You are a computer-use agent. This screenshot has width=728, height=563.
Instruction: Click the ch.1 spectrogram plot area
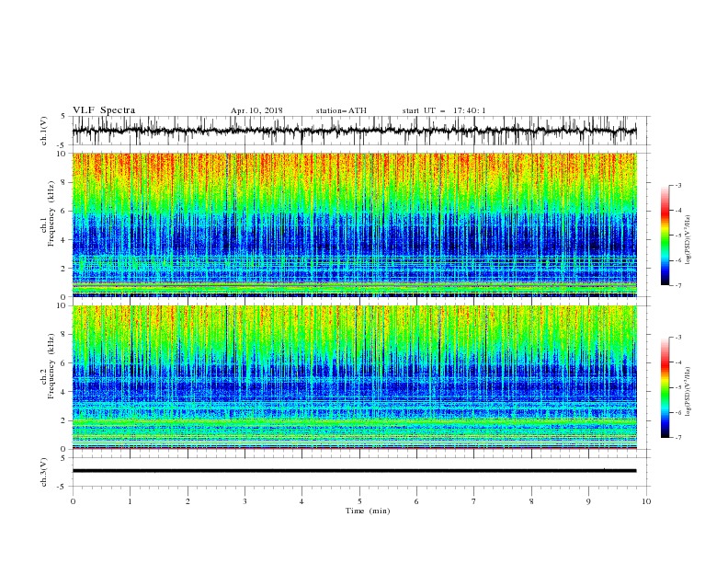(x=354, y=224)
